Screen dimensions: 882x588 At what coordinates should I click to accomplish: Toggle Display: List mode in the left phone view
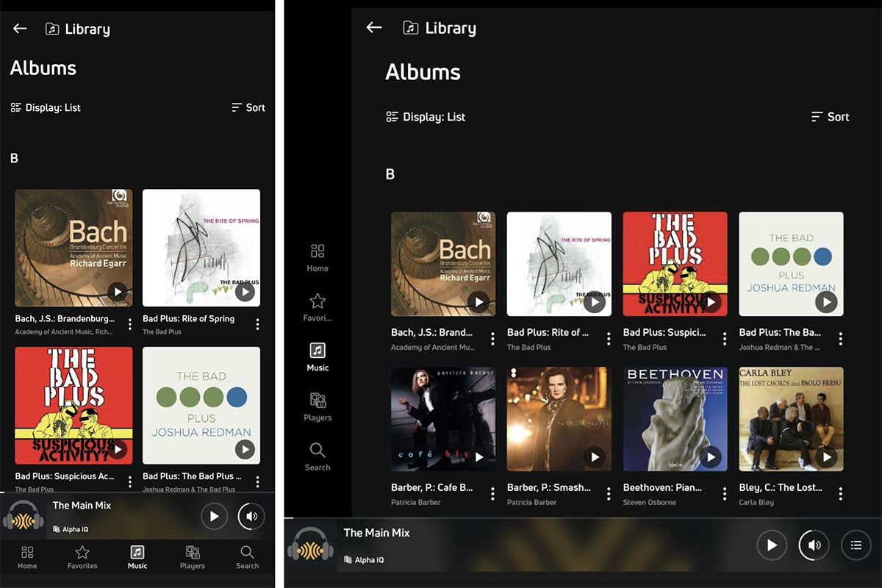tap(46, 107)
